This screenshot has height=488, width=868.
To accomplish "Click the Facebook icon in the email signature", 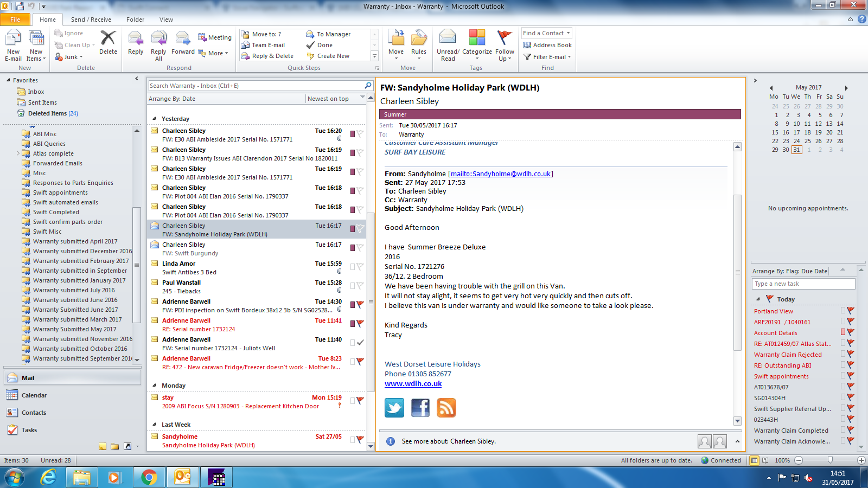I will (x=420, y=407).
